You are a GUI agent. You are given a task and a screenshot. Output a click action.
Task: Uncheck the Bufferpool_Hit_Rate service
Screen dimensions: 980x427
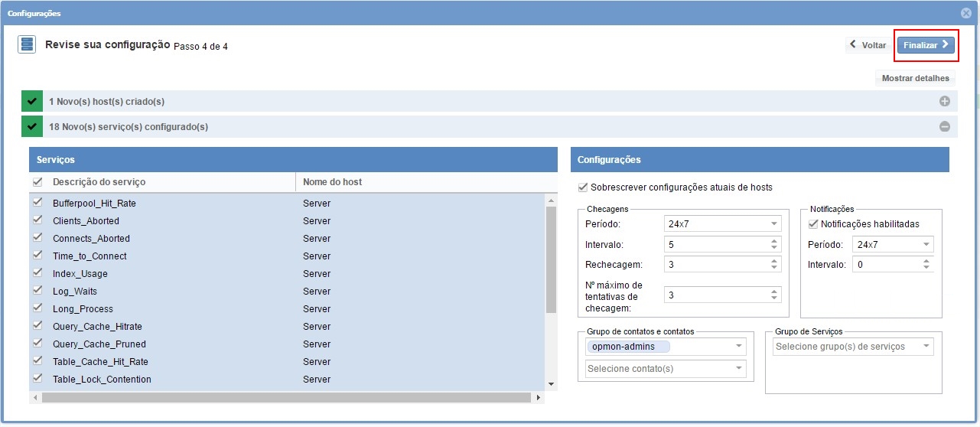[x=37, y=203]
